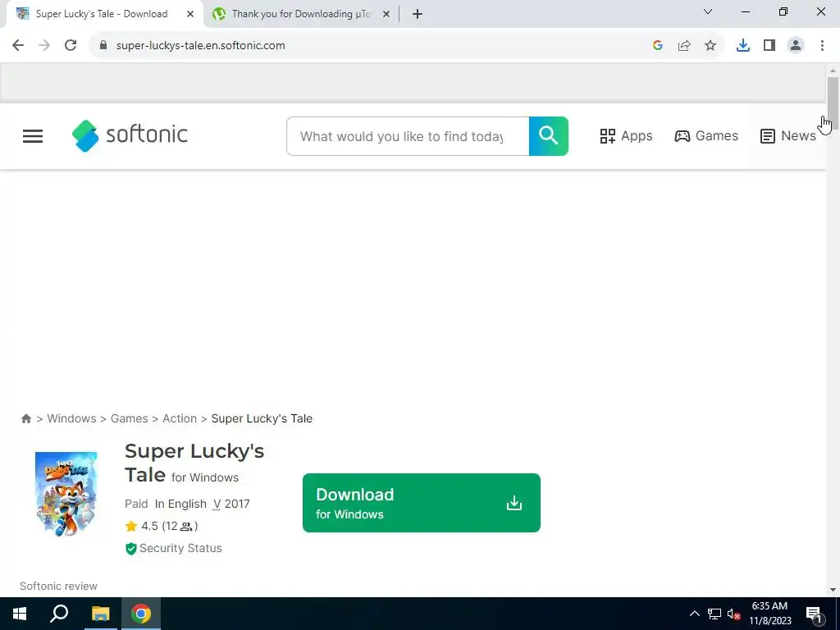Go to home via breadcrumb house icon
This screenshot has width=840, height=630.
tap(25, 418)
